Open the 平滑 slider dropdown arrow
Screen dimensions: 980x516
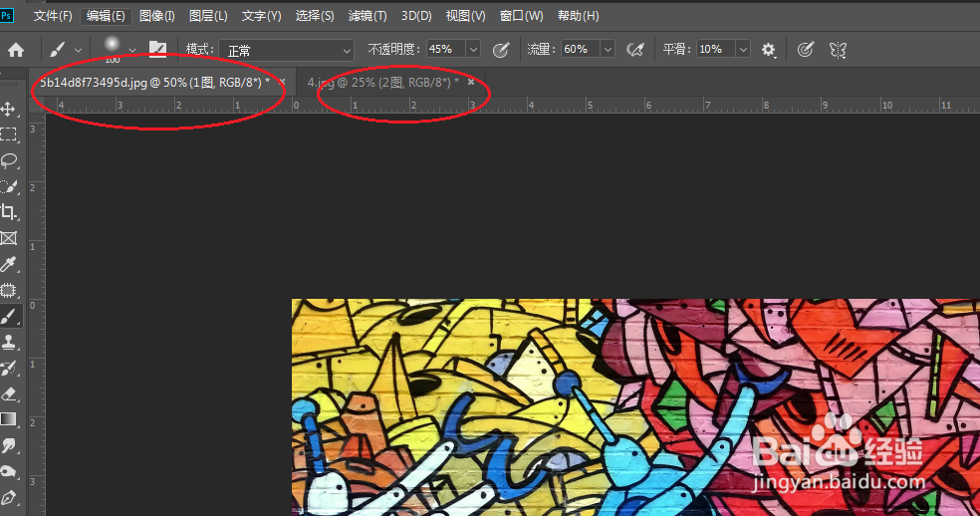743,50
